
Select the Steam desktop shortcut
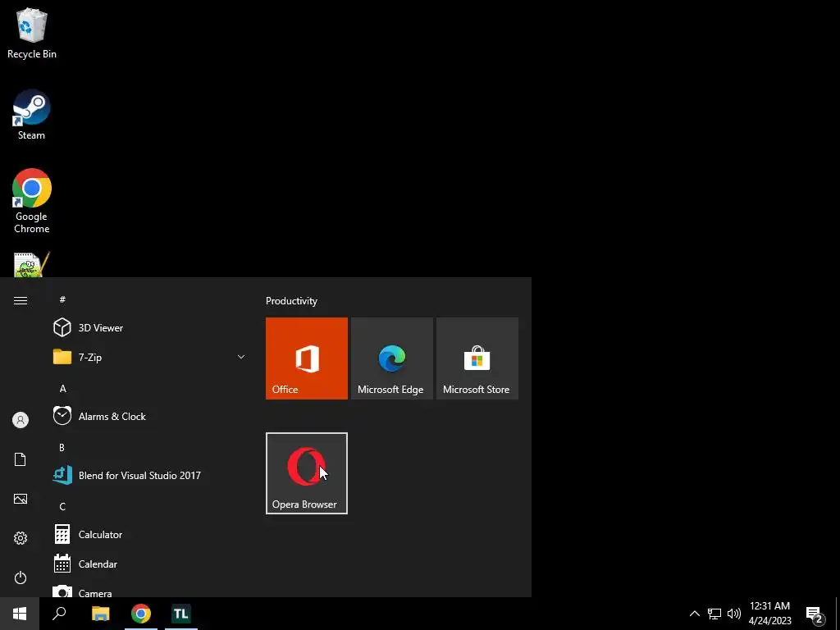(x=32, y=115)
